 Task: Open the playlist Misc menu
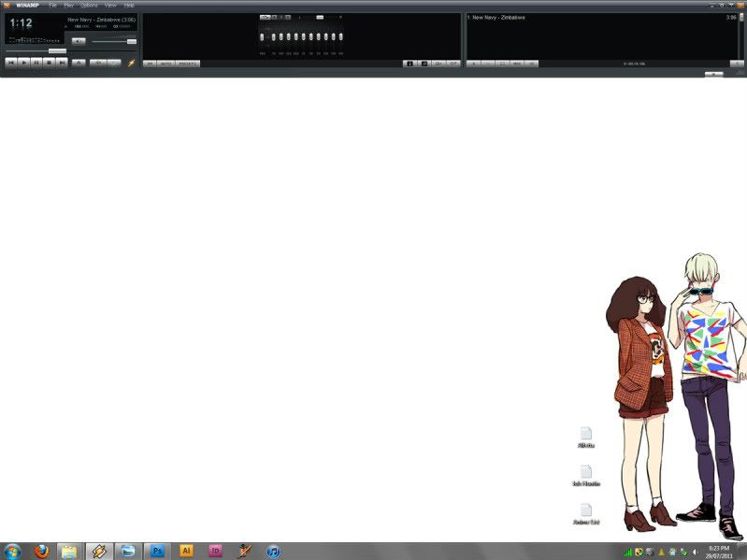pyautogui.click(x=517, y=64)
